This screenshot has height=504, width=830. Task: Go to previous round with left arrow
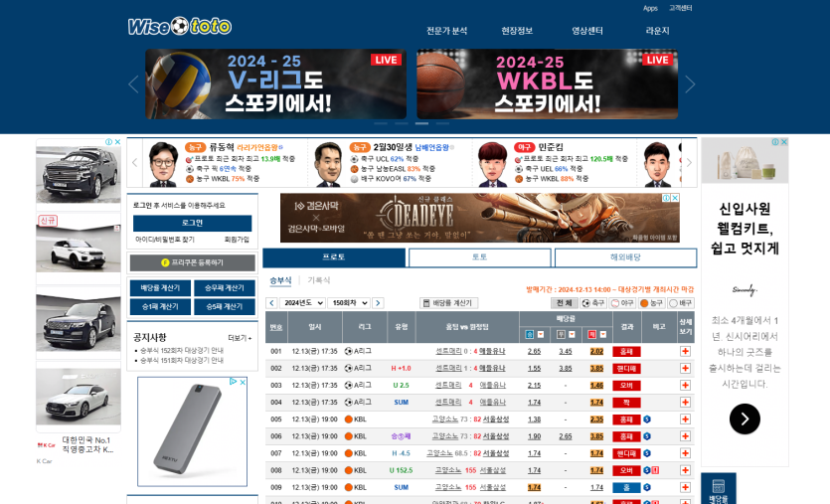click(x=271, y=303)
